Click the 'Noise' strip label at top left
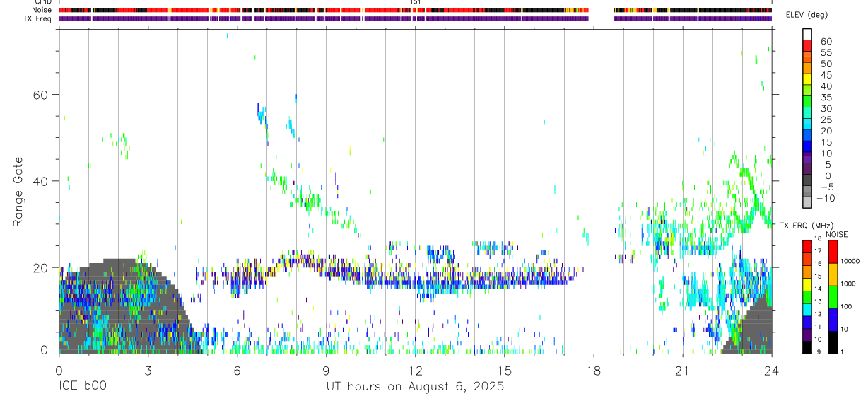 [x=42, y=10]
